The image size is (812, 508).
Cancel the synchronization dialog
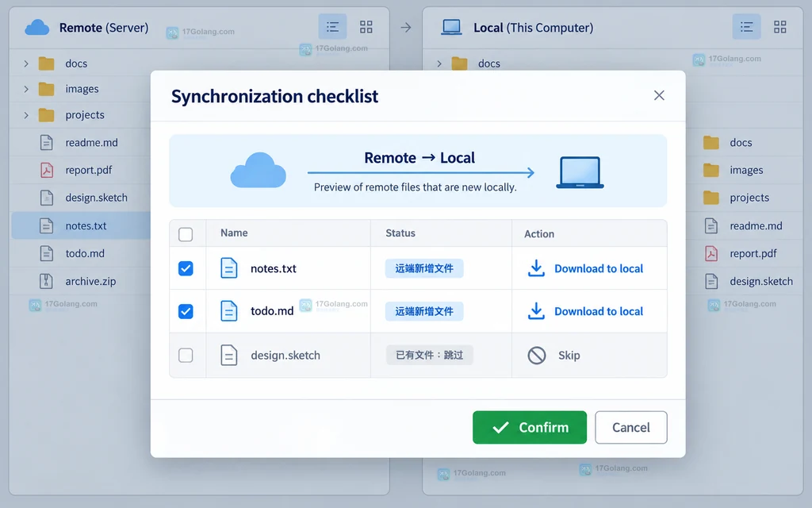630,427
